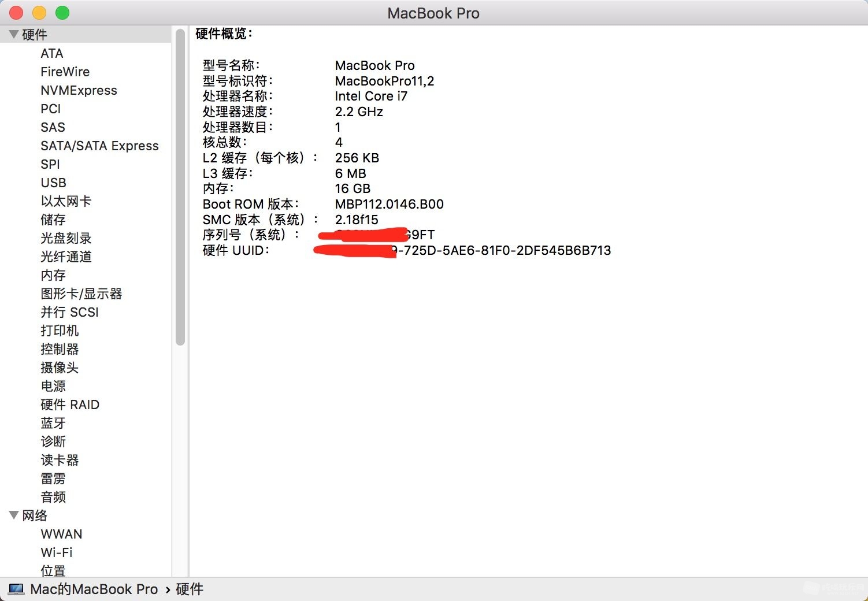868x601 pixels.
Task: Select 摄像头 in the sidebar
Action: tap(60, 368)
